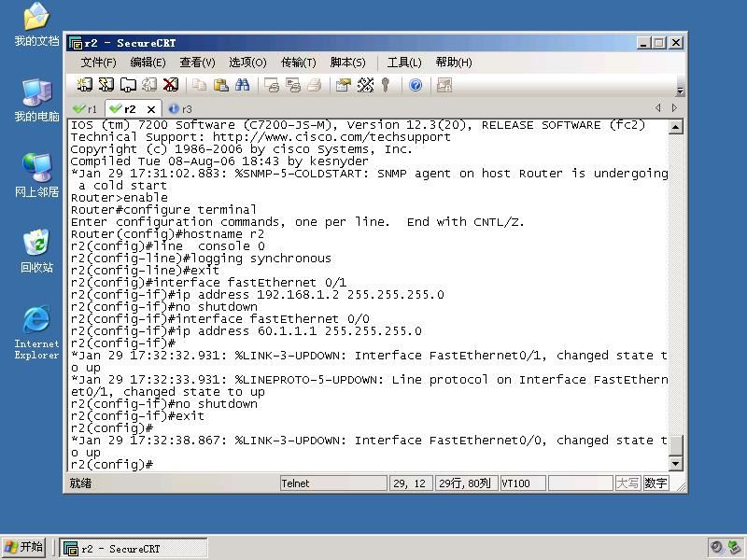Open the 选项(O) menu
Screen dimensions: 747x560
247,63
